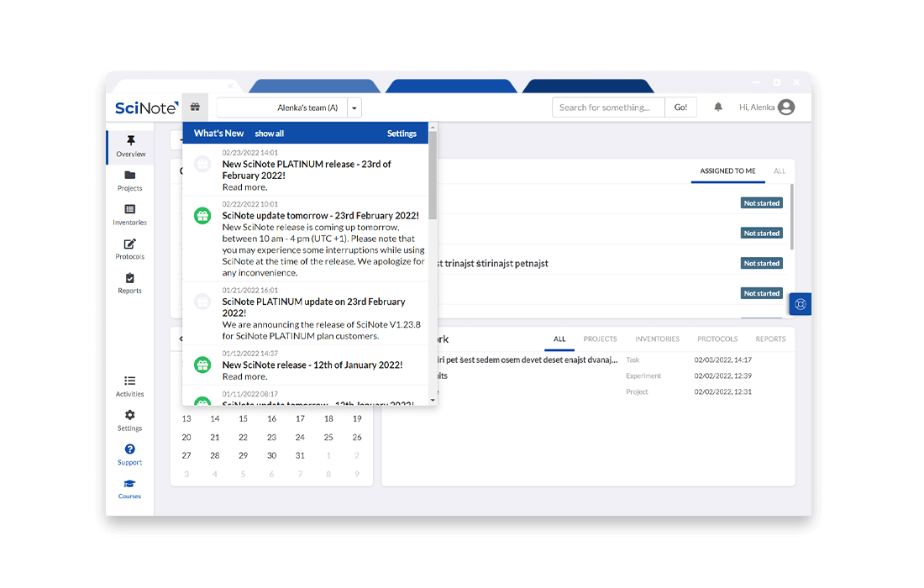Open Reports from the sidebar
924x588 pixels.
(129, 283)
